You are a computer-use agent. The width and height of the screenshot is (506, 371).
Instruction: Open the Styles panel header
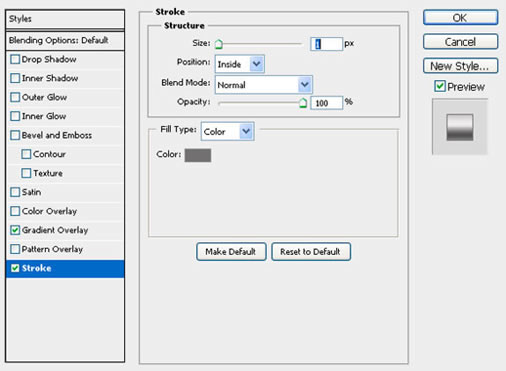tap(65, 19)
